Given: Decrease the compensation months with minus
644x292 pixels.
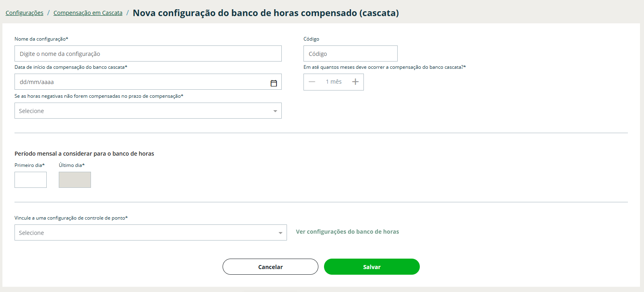Looking at the screenshot, I should coord(312,82).
